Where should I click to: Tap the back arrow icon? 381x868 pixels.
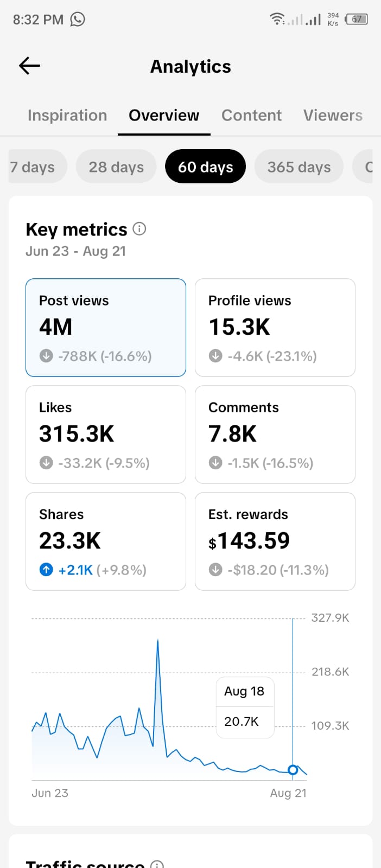pyautogui.click(x=30, y=66)
